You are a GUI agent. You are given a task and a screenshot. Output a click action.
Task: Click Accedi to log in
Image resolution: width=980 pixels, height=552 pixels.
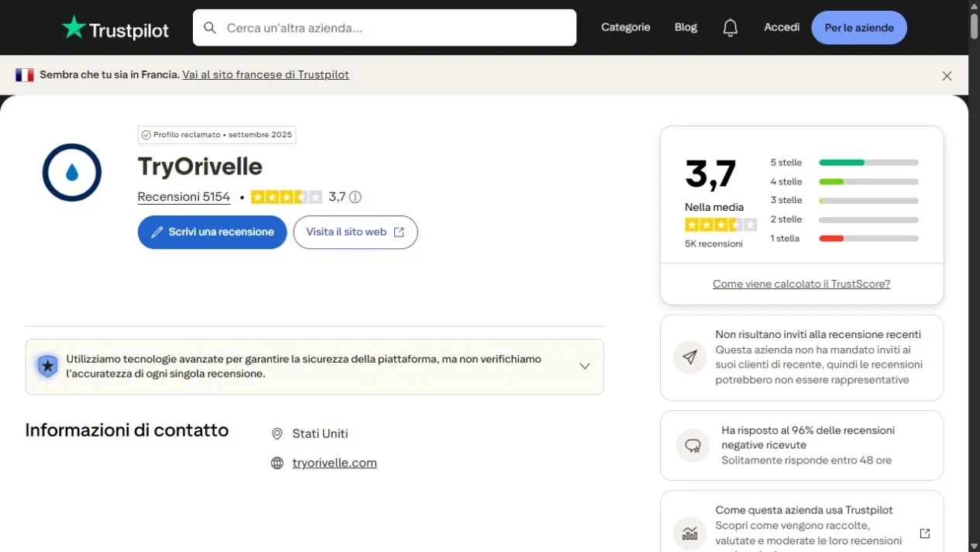click(x=782, y=27)
